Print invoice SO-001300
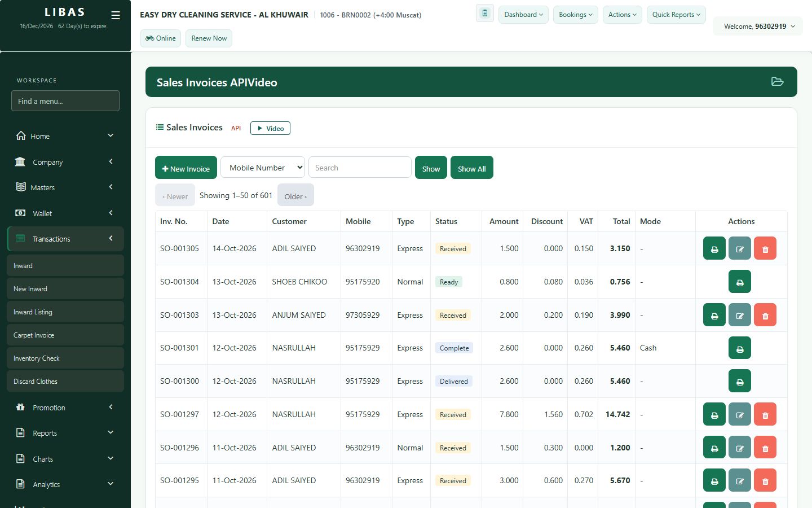This screenshot has height=508, width=812. 740,381
